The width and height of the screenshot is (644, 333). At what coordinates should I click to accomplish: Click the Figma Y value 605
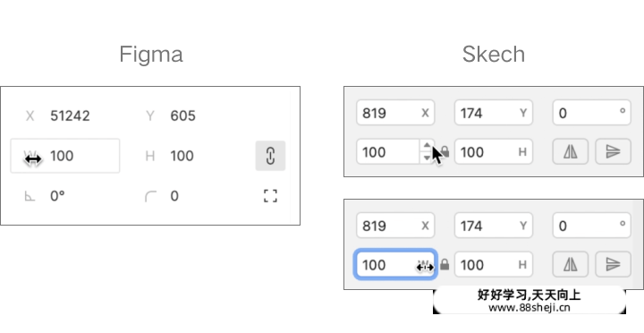tap(182, 116)
